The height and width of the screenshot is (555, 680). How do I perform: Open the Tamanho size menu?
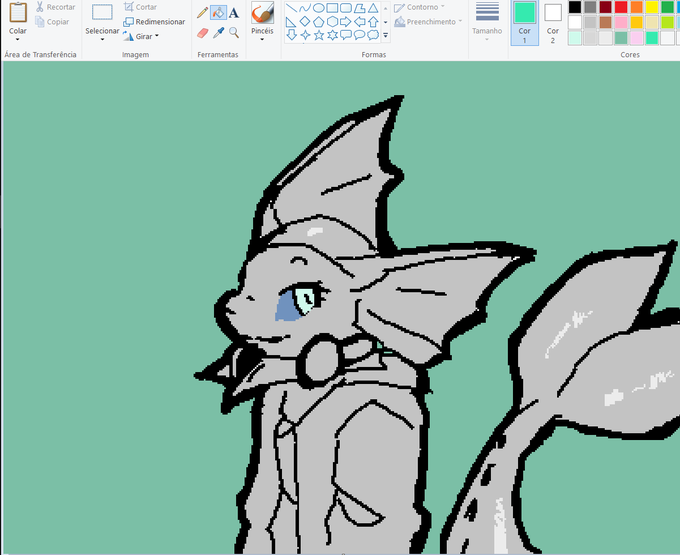(x=487, y=22)
